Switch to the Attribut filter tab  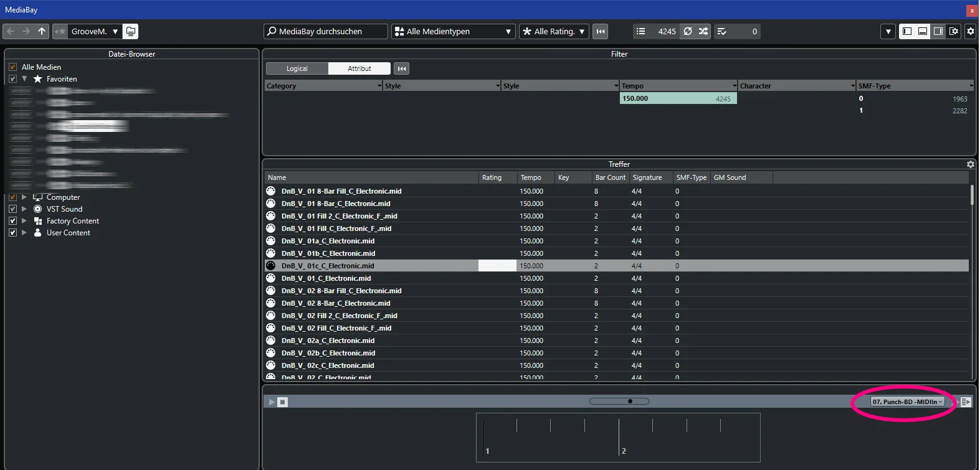pos(359,68)
